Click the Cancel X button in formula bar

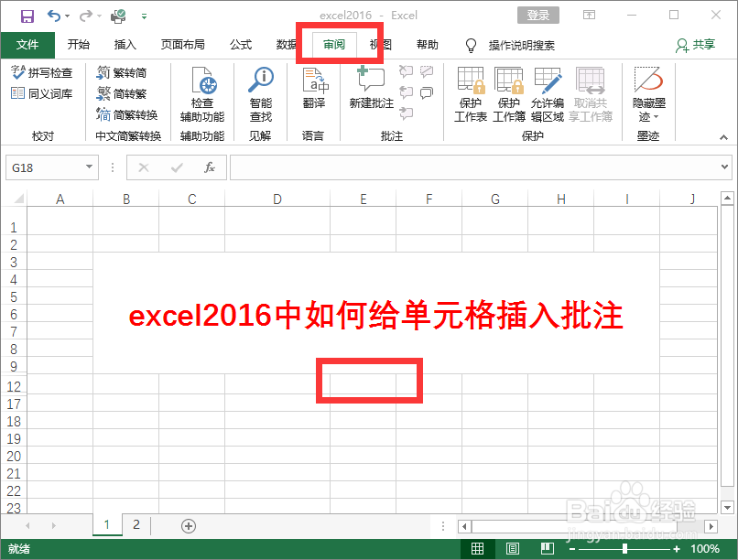(x=144, y=167)
